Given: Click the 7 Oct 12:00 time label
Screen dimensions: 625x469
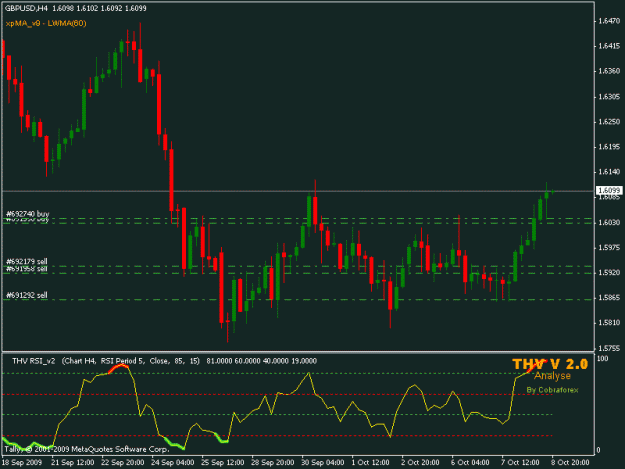Looking at the screenshot, I should point(520,462).
